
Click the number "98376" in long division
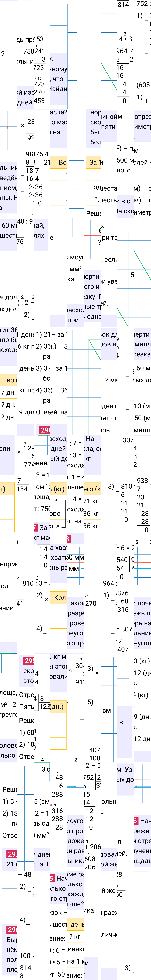(x=34, y=154)
